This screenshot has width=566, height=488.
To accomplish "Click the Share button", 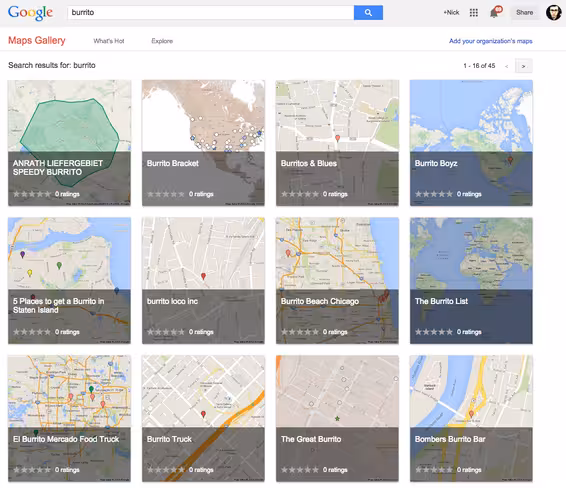I will click(x=524, y=13).
